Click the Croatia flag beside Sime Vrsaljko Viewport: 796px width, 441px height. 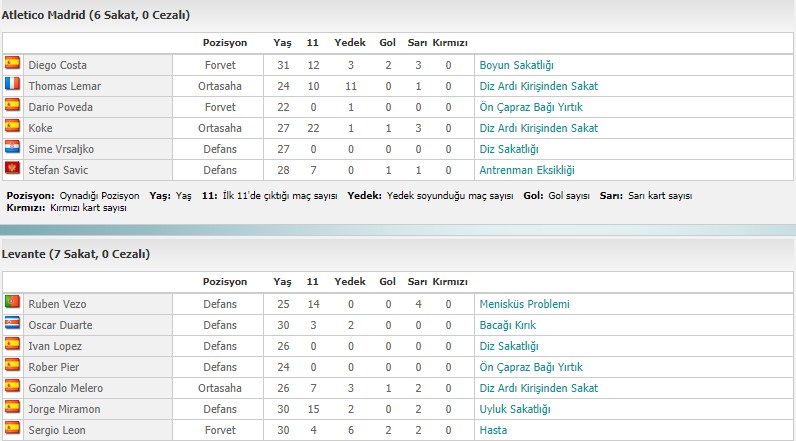point(12,147)
